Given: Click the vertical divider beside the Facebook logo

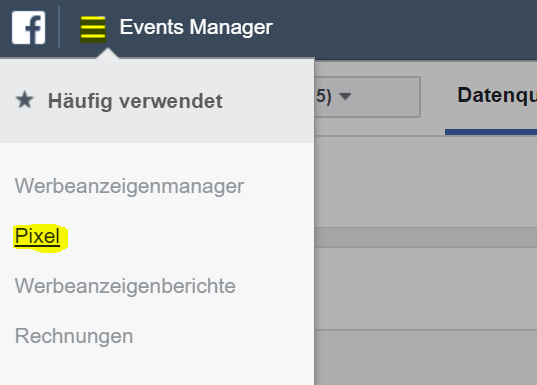Looking at the screenshot, I should pos(59,27).
